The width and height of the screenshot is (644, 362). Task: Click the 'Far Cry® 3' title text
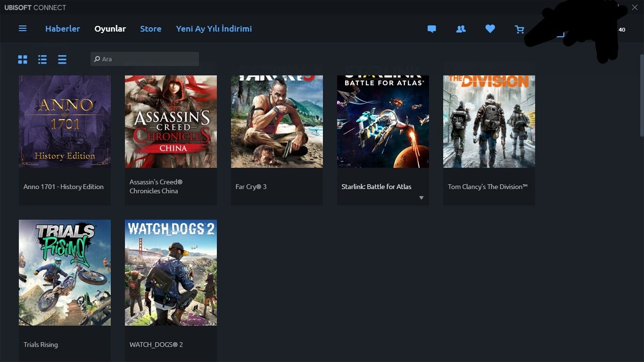(x=251, y=187)
